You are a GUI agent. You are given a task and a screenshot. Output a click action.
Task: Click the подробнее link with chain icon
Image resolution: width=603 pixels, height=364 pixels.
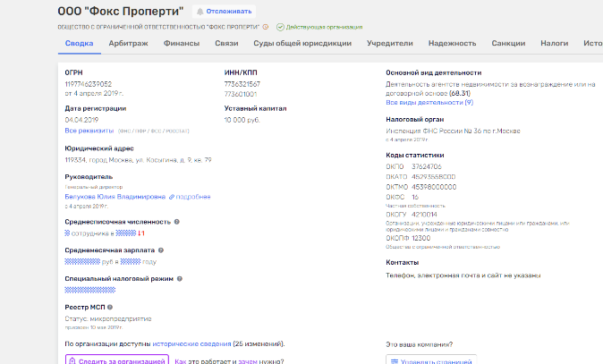coord(190,197)
